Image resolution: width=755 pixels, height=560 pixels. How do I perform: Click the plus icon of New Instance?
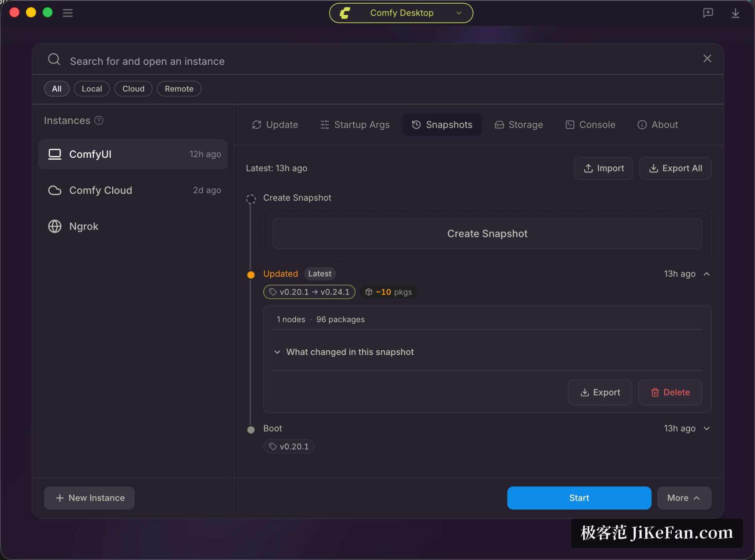(x=60, y=498)
